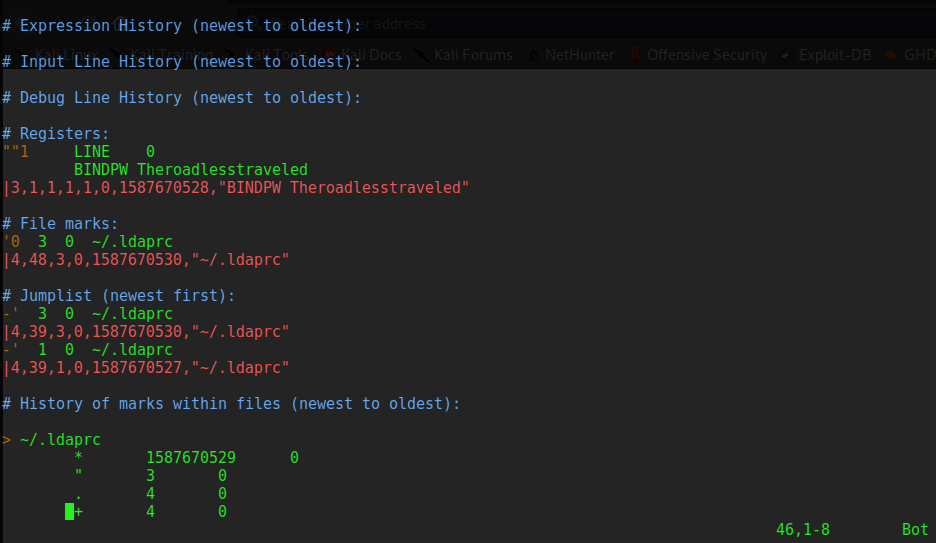Click the '# Registers:' comment line
This screenshot has width=936, height=543.
56,134
